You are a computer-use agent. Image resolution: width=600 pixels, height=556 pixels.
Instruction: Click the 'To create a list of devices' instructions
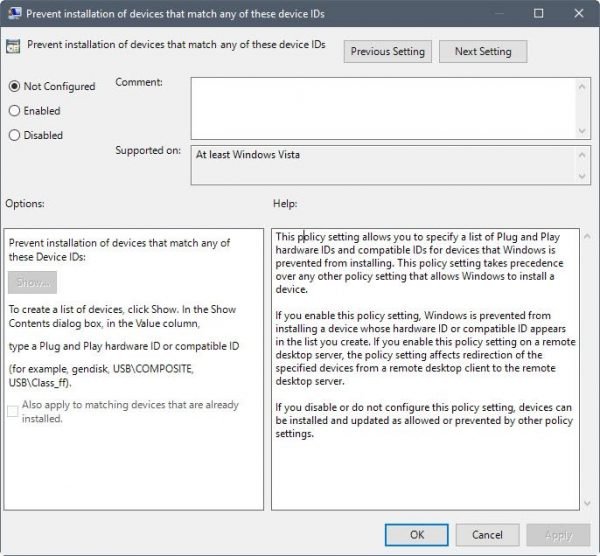[122, 316]
